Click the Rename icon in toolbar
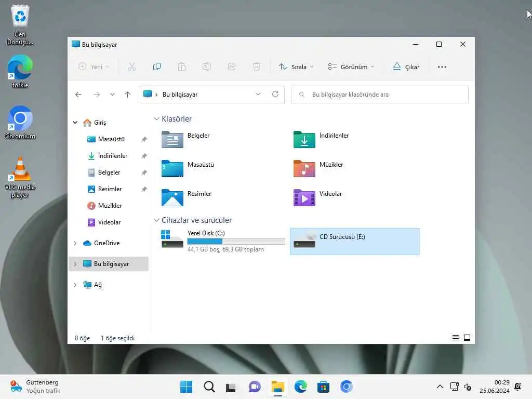The image size is (532, 399). coord(207,67)
